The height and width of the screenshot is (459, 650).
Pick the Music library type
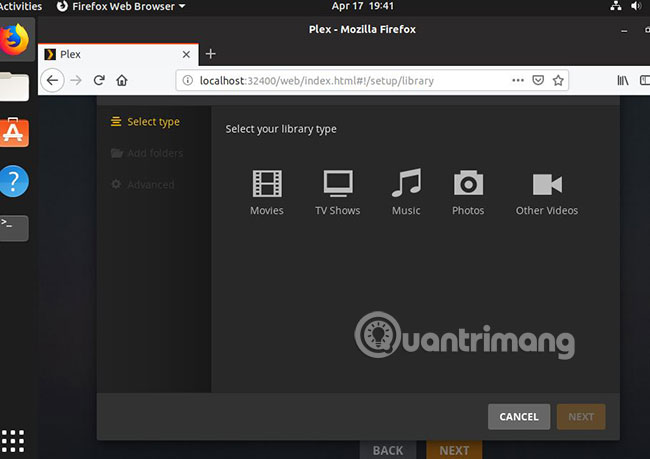pos(406,192)
